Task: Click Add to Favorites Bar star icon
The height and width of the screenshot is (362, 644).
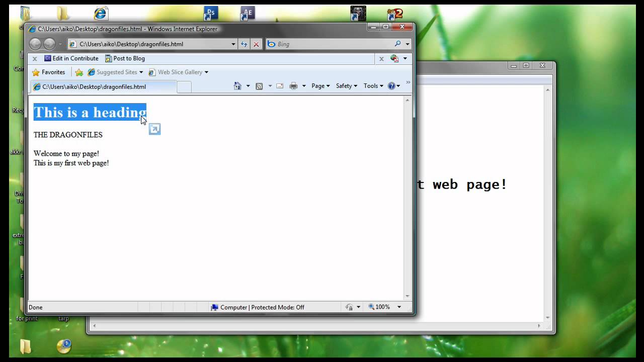Action: (79, 72)
